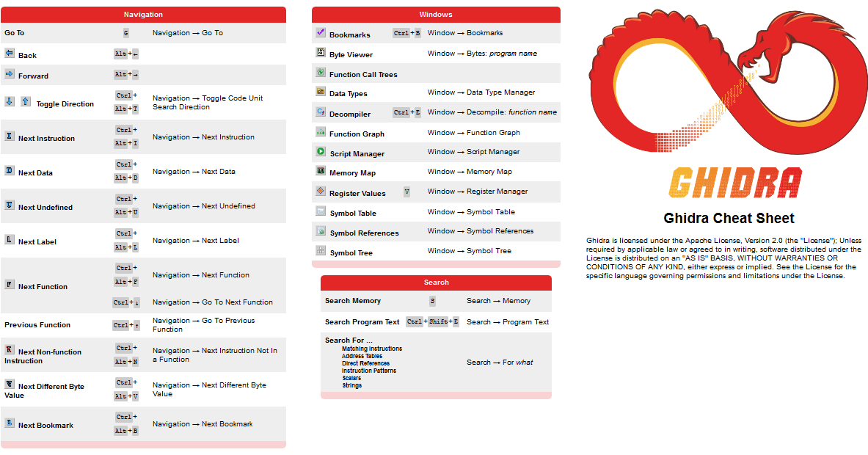Click the G key shortcut for Go To
Viewport: 868px width, 455px height.
point(126,33)
